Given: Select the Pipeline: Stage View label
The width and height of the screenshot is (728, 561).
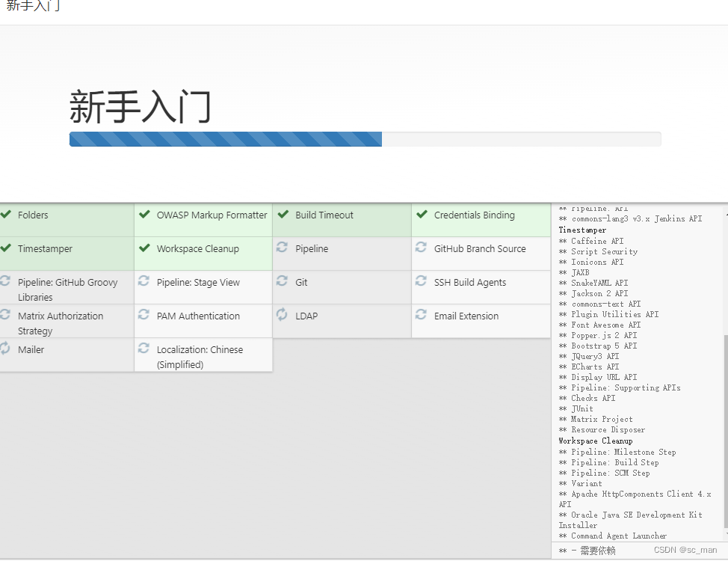Looking at the screenshot, I should coord(198,282).
